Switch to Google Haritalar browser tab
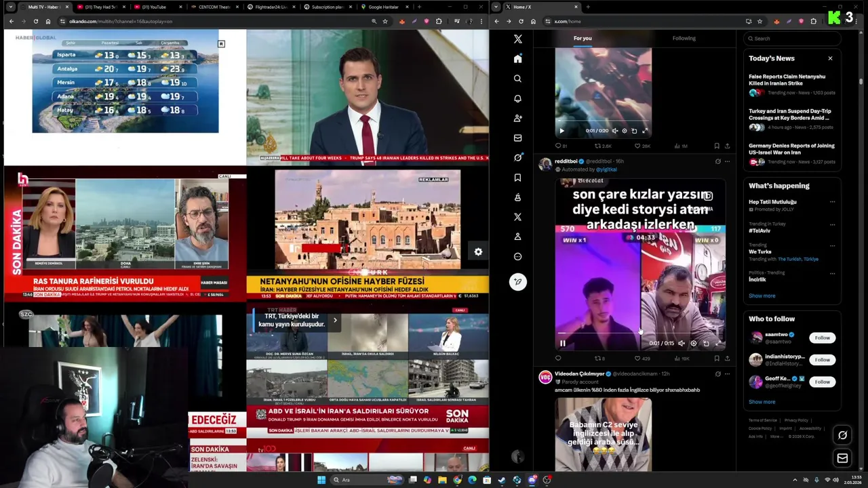Image resolution: width=868 pixels, height=488 pixels. 384,7
